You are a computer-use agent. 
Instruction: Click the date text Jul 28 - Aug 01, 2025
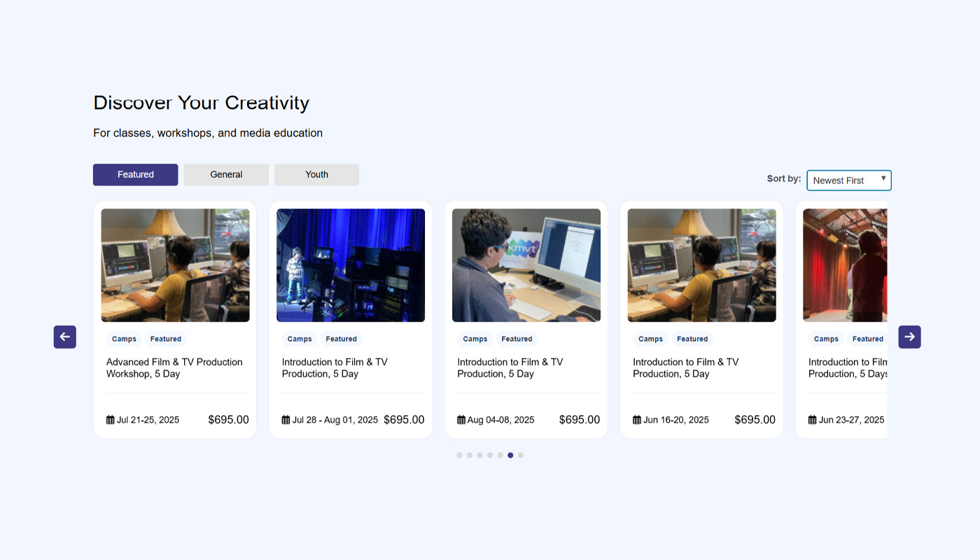click(x=335, y=420)
